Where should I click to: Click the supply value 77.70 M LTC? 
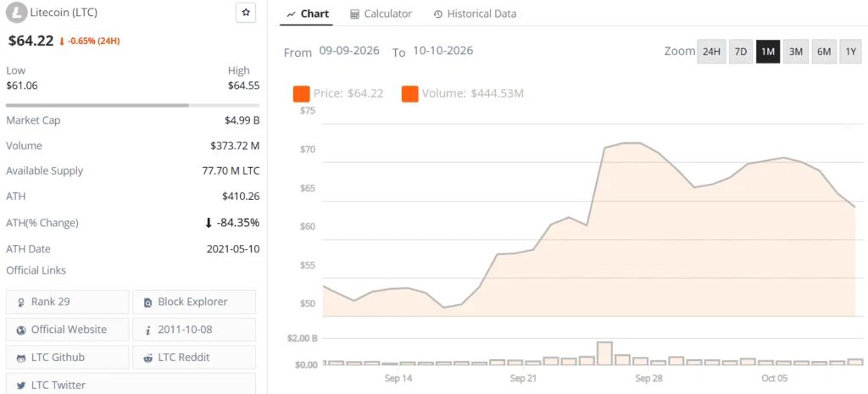coord(231,171)
